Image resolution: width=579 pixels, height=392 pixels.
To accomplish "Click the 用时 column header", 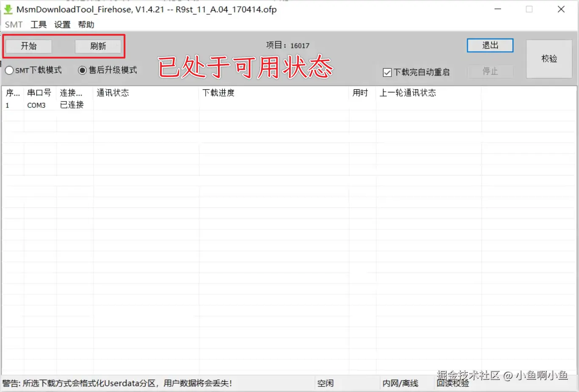I will click(x=362, y=93).
